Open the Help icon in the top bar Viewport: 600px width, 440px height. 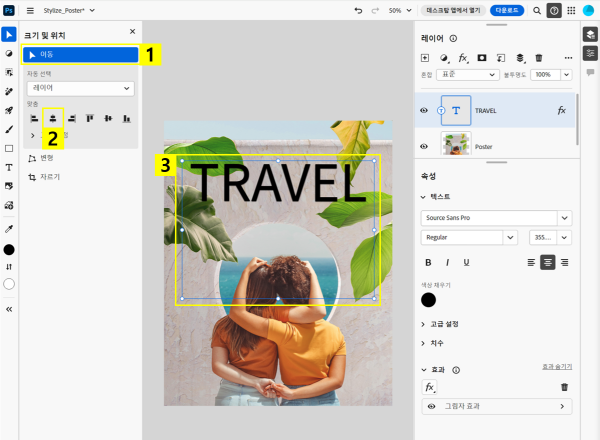click(x=554, y=11)
